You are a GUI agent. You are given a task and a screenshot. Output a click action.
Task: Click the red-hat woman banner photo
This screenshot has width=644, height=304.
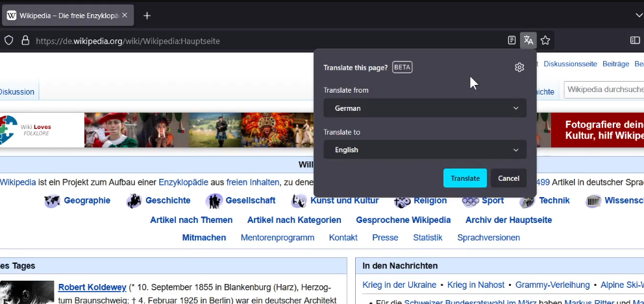[x=111, y=130]
